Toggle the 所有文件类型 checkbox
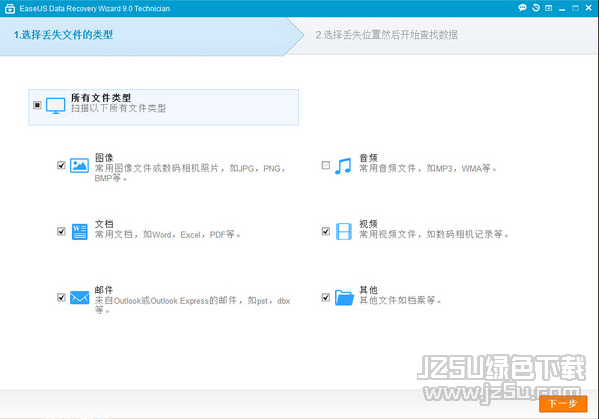This screenshot has height=419, width=599. coord(37,105)
